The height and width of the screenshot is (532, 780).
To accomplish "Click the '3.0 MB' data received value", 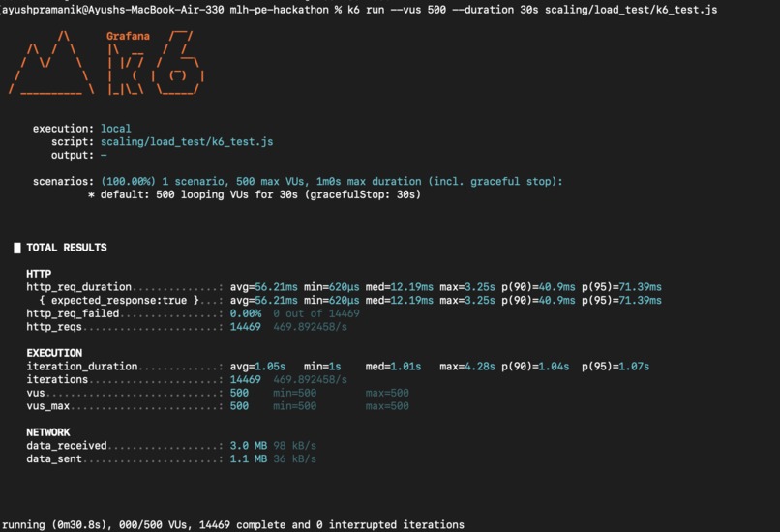I will coord(249,446).
